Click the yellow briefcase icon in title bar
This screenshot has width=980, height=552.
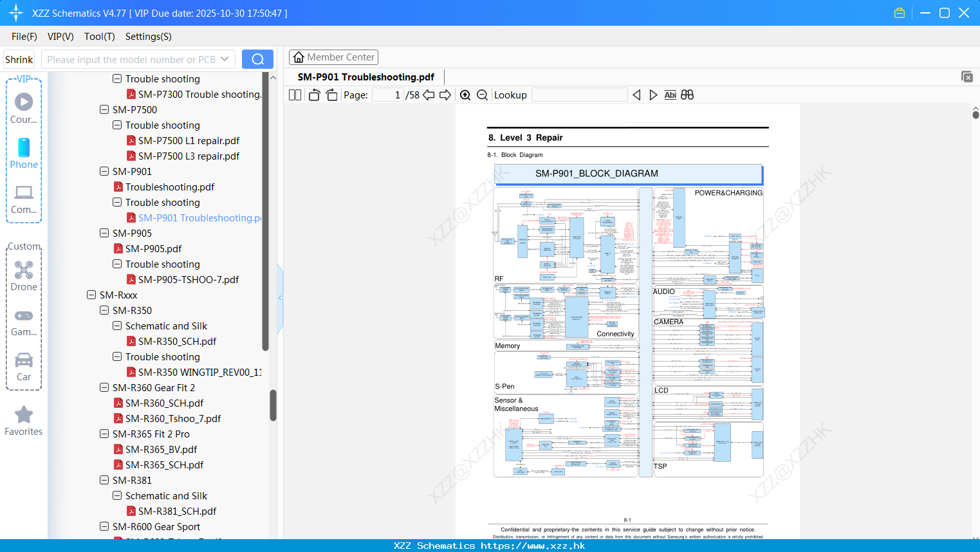(900, 13)
